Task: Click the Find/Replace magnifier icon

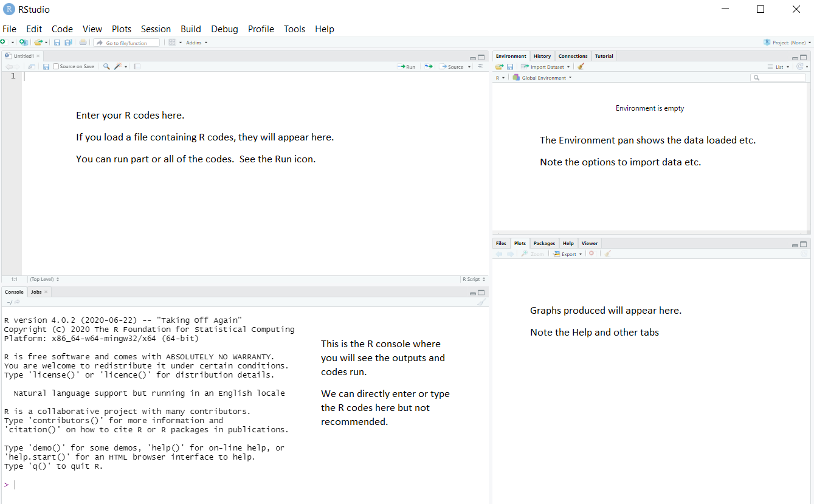Action: [x=106, y=66]
